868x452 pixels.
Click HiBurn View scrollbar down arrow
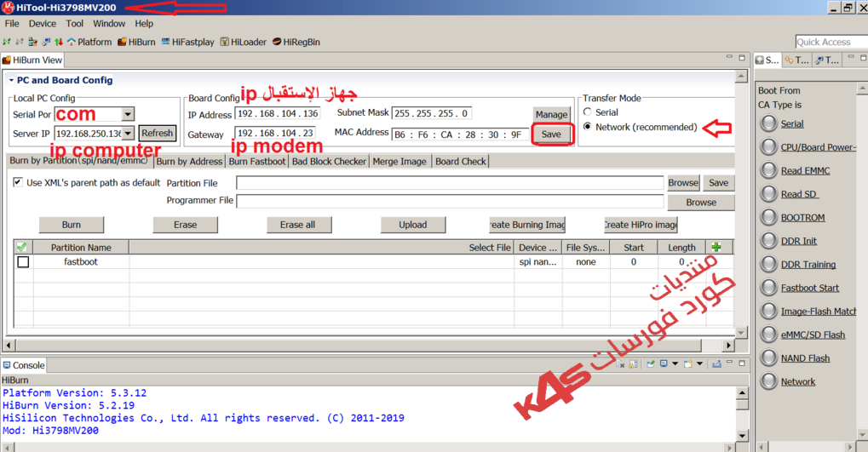point(741,332)
